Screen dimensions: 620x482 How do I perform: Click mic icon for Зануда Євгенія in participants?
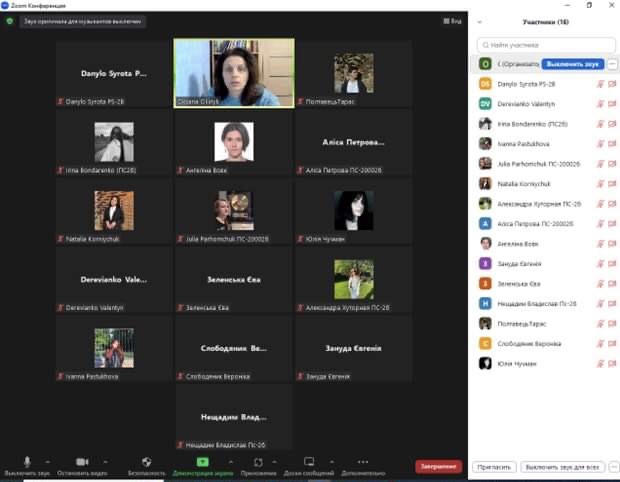click(600, 264)
